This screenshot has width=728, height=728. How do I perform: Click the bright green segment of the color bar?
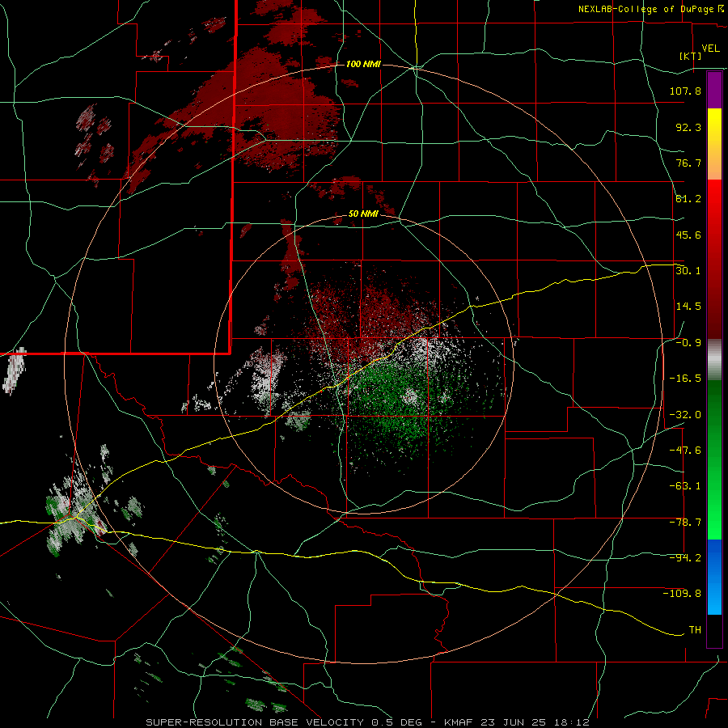coord(714,459)
